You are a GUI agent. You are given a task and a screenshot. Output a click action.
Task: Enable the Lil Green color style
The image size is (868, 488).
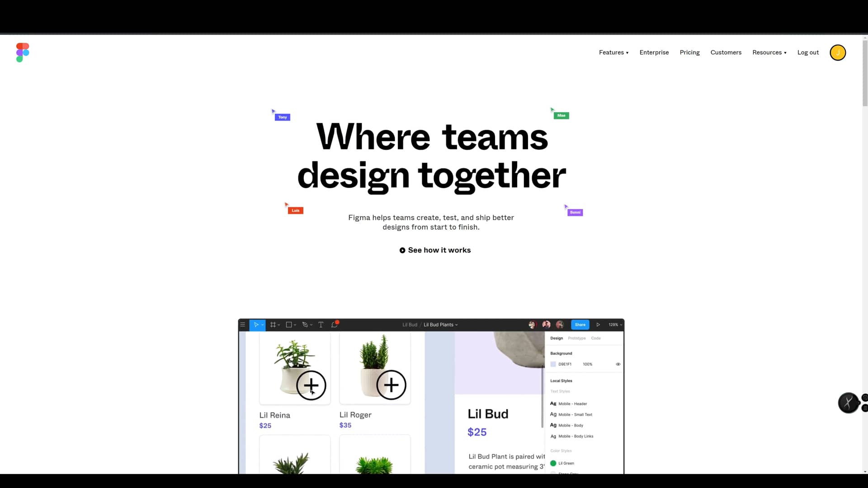565,464
